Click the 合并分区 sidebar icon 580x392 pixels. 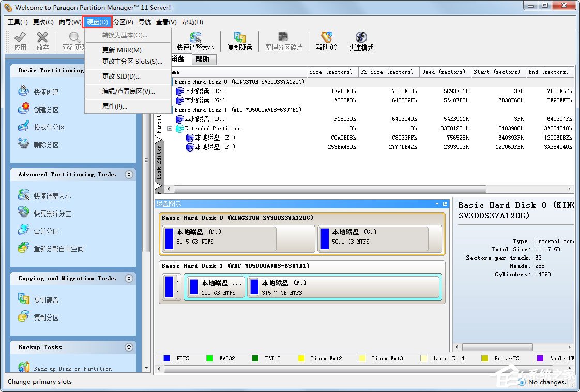coord(24,230)
